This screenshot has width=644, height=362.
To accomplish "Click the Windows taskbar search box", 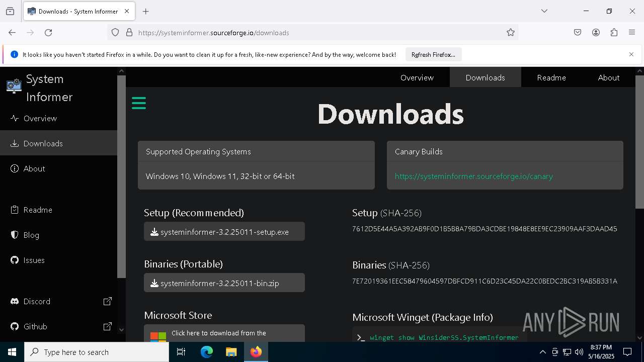I will coord(97,352).
